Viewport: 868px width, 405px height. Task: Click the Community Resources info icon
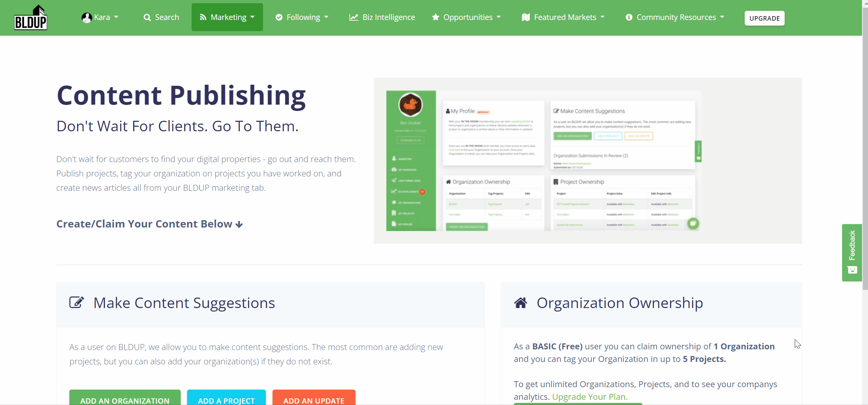point(629,17)
